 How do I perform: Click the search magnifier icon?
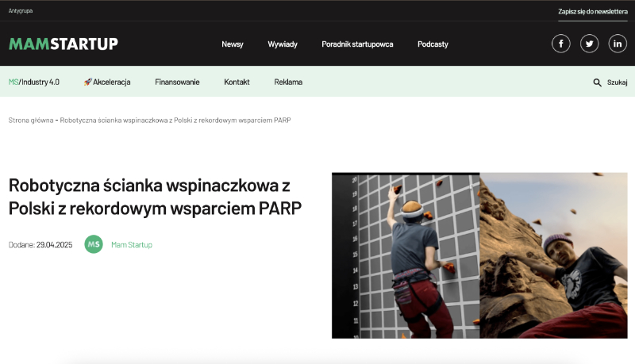pyautogui.click(x=597, y=82)
